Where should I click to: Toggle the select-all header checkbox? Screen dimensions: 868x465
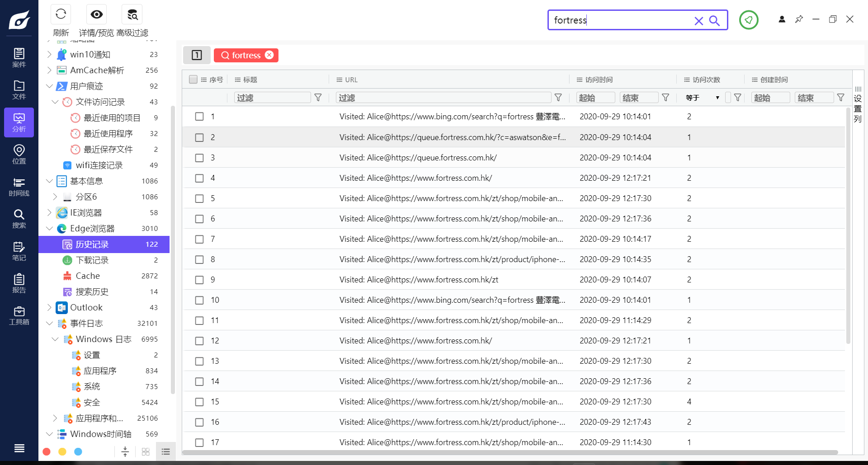[193, 80]
